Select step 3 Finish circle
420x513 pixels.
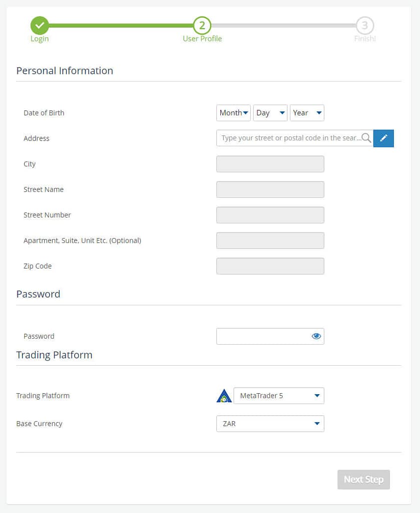click(365, 25)
